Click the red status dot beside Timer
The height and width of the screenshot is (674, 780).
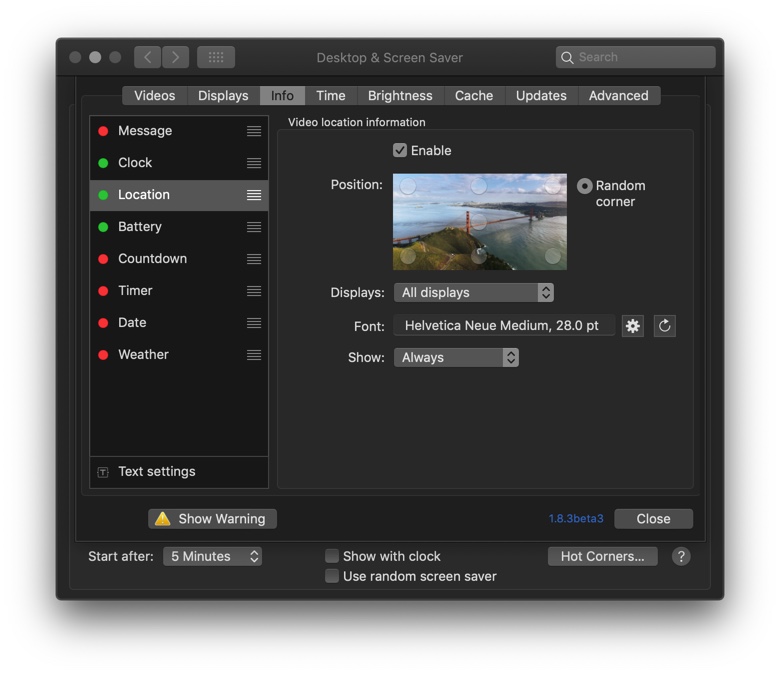tap(103, 291)
